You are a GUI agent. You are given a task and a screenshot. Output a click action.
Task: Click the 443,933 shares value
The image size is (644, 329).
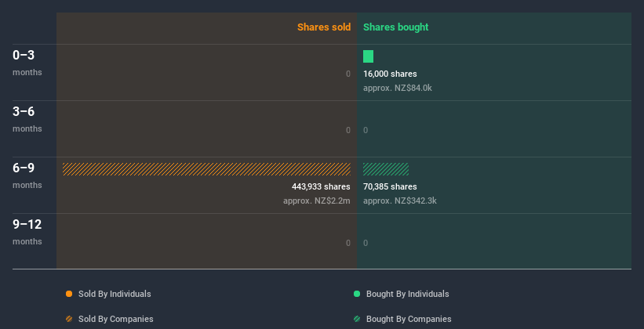(321, 186)
